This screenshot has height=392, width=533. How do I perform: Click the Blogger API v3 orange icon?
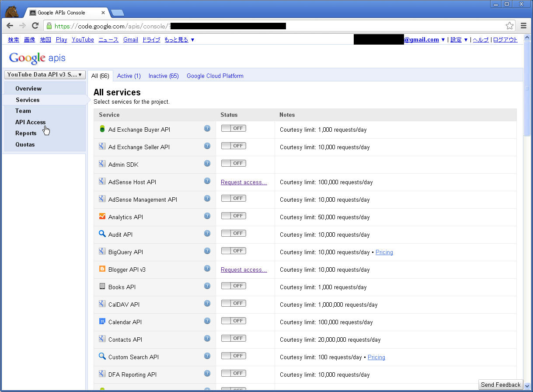[102, 269]
